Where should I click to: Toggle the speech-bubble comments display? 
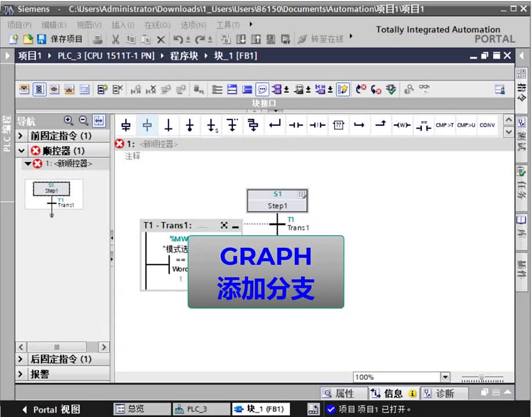(263, 90)
